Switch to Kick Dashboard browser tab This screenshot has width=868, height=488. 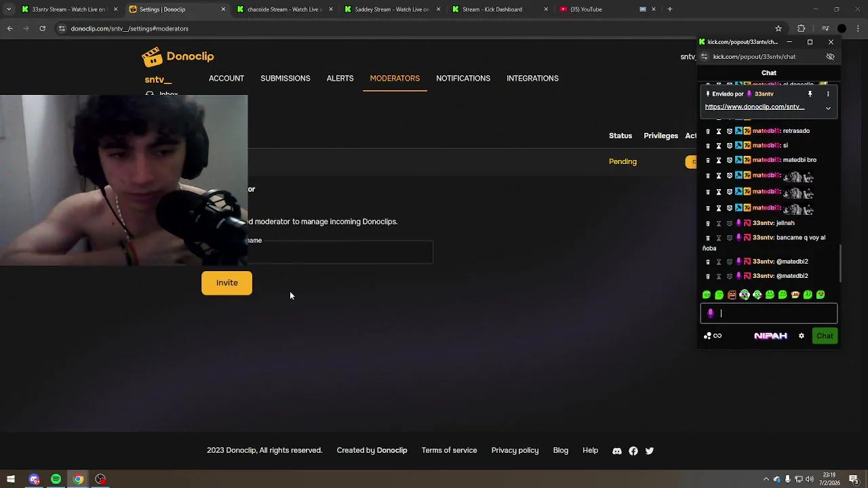(x=498, y=9)
